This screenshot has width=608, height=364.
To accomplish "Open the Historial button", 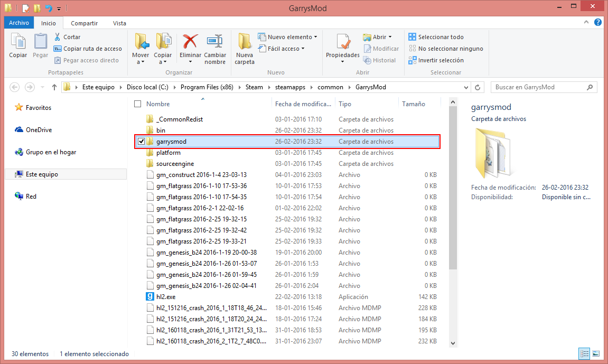I will (380, 60).
